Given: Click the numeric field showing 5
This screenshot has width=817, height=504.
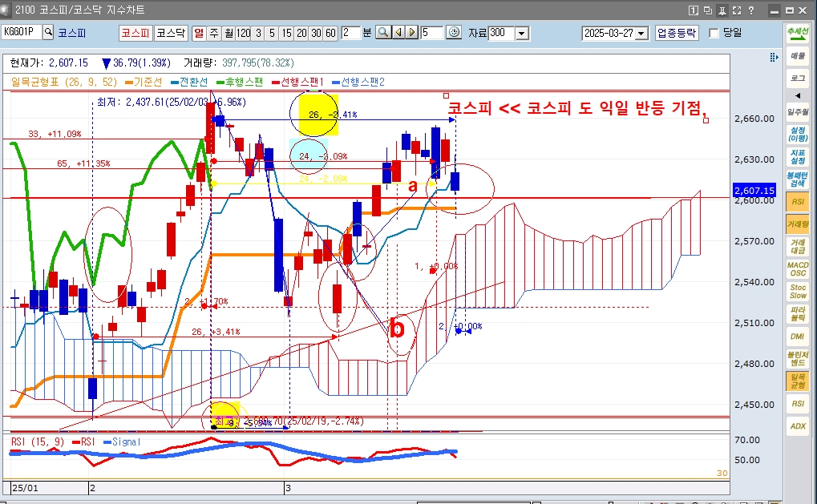Looking at the screenshot, I should pos(432,33).
